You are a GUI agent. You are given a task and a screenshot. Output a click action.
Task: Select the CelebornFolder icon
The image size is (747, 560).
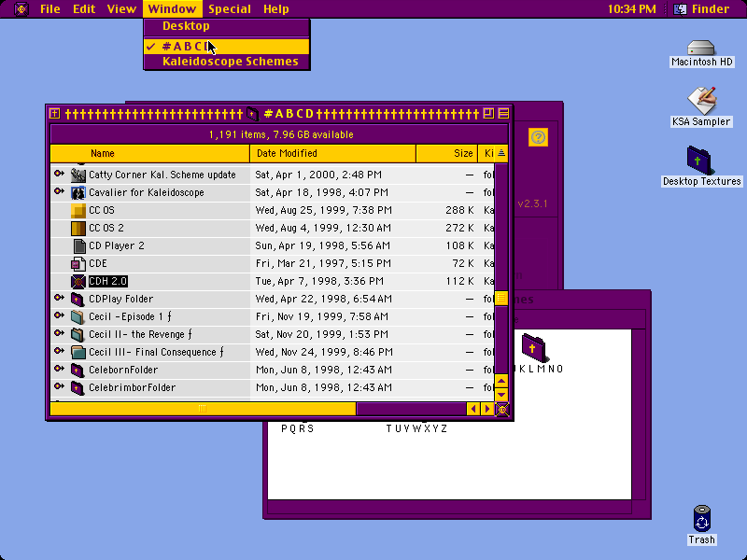(78, 370)
